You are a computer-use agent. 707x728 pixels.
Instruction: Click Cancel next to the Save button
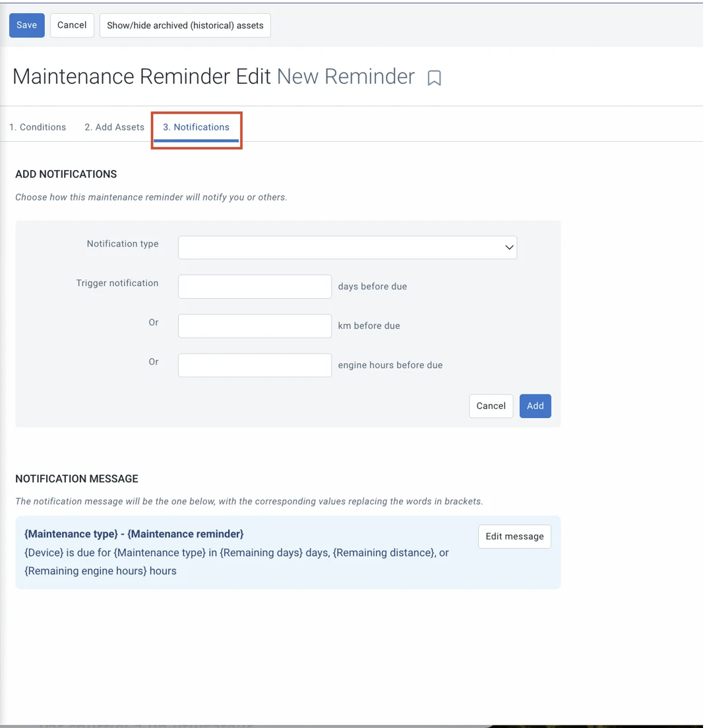point(72,25)
